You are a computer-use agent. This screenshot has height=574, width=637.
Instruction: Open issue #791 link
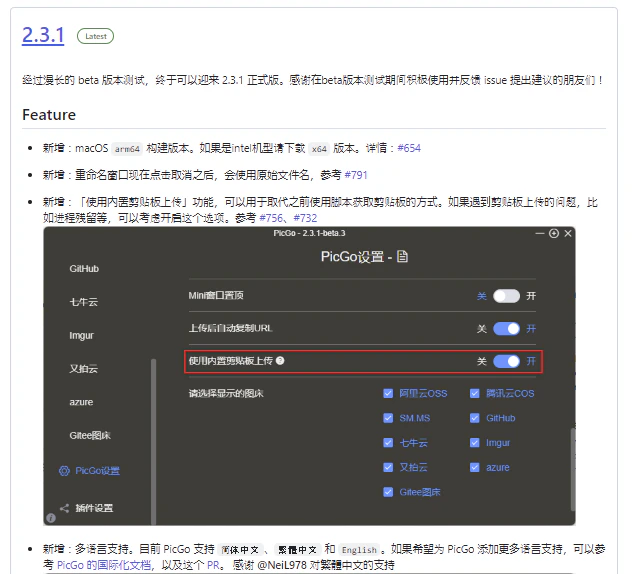[356, 175]
